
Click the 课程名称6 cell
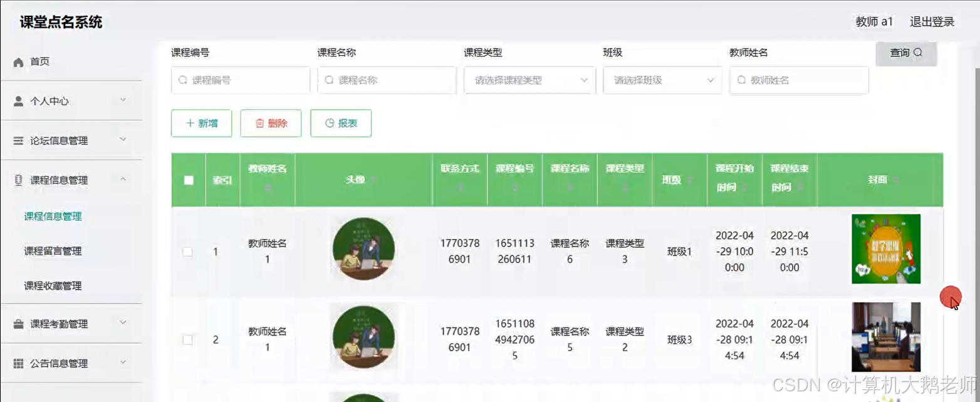point(570,251)
